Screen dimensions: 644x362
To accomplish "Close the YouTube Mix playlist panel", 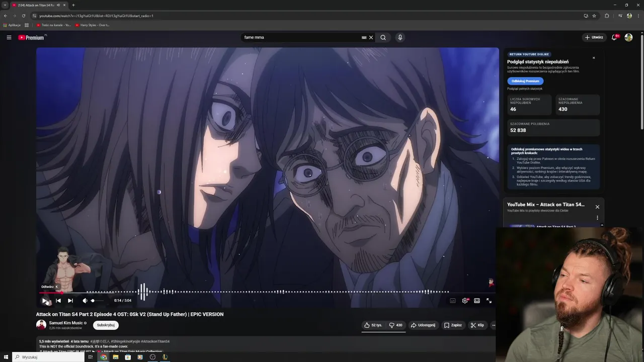I will click(597, 207).
